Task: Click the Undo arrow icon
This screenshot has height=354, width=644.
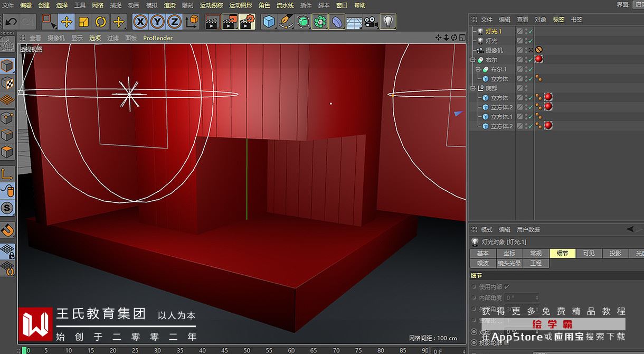Action: click(x=11, y=22)
